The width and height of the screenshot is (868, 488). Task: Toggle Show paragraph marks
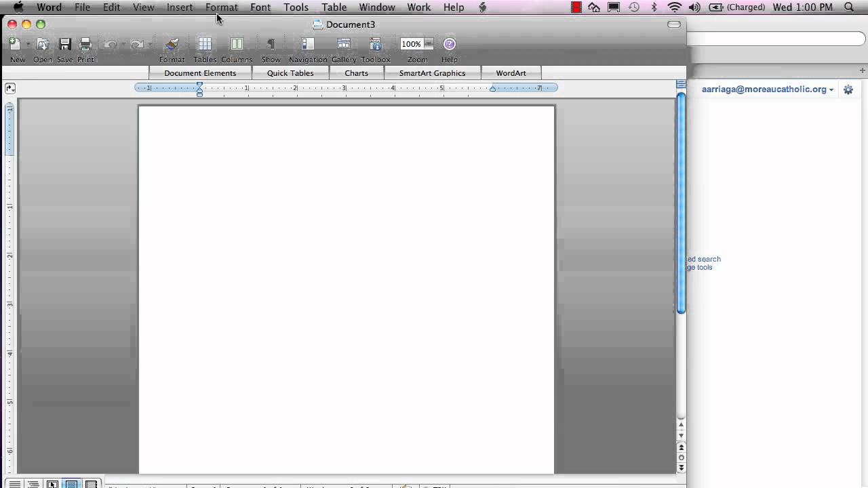coord(271,45)
